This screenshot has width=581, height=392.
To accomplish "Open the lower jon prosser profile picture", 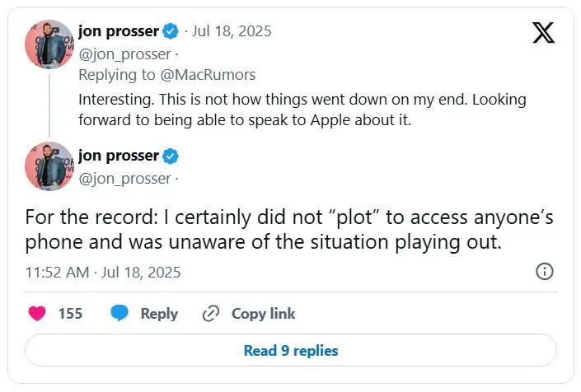I will (x=49, y=167).
